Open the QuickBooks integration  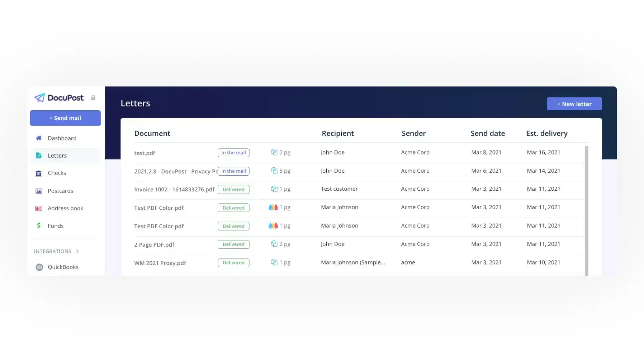[x=63, y=266]
